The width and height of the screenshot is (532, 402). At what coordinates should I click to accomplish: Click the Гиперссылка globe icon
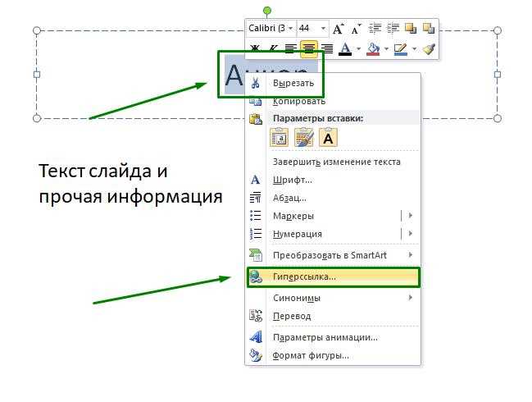click(256, 277)
